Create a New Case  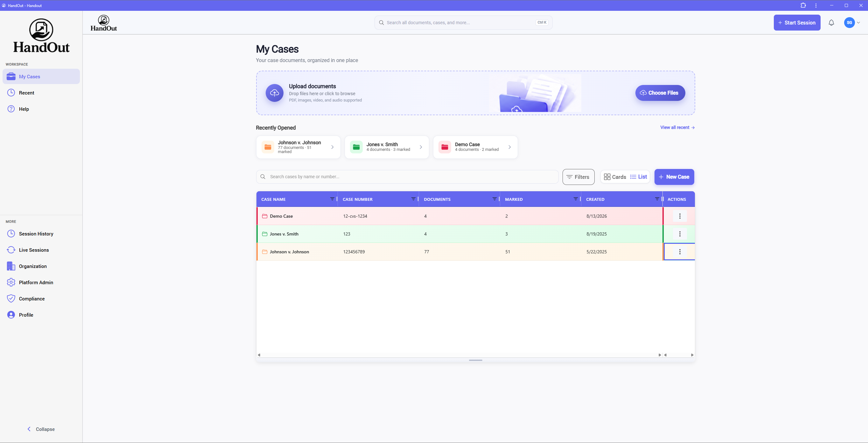(674, 177)
